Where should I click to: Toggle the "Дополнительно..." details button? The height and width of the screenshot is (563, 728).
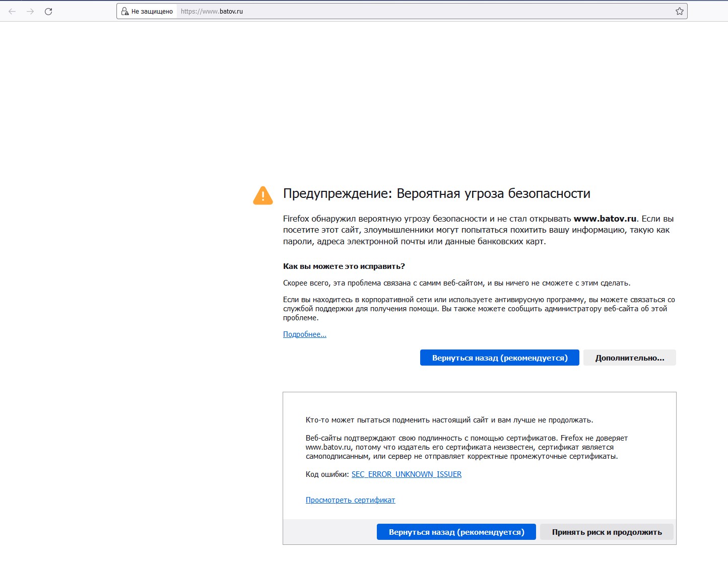coord(630,358)
